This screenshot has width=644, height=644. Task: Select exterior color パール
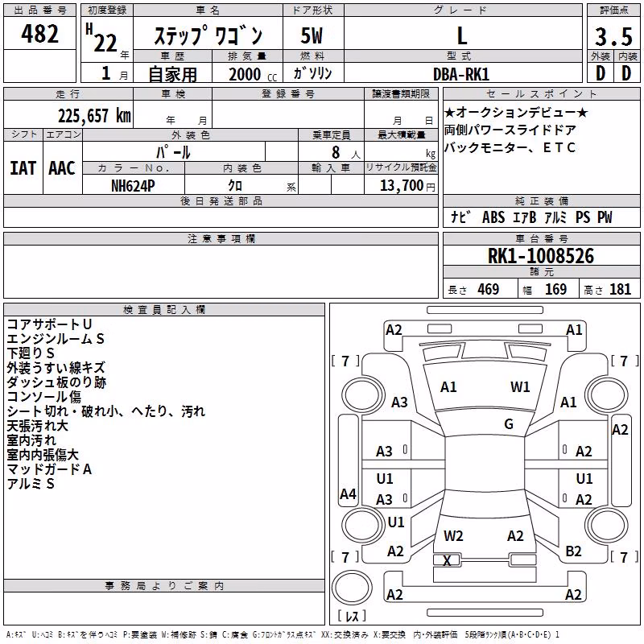point(173,152)
